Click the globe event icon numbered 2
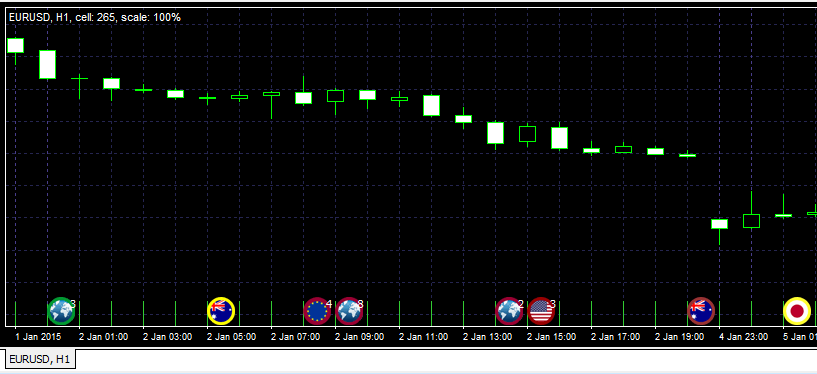The image size is (817, 374). [x=509, y=311]
